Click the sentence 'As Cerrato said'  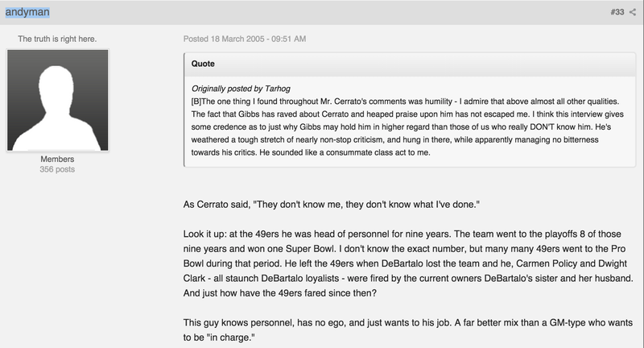click(332, 204)
